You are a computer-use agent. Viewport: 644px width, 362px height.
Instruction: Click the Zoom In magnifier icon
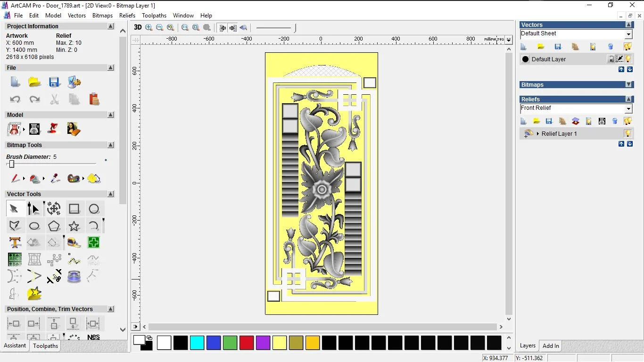click(149, 27)
